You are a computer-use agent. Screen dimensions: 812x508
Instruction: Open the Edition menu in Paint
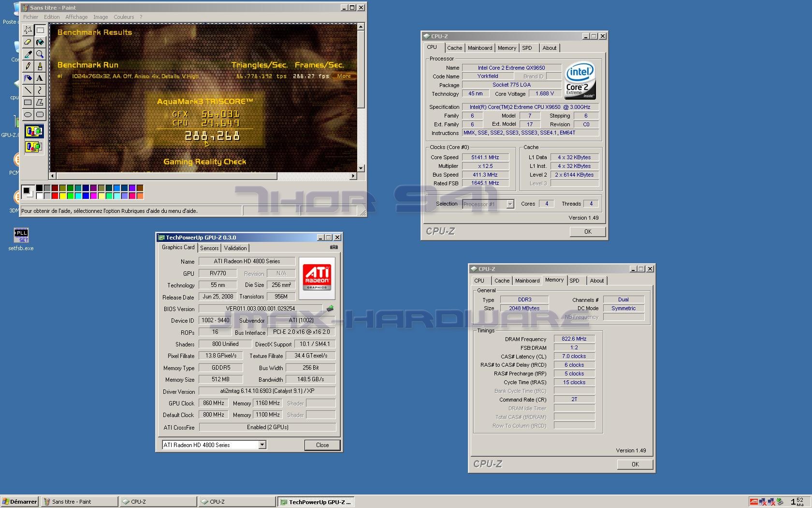(52, 17)
